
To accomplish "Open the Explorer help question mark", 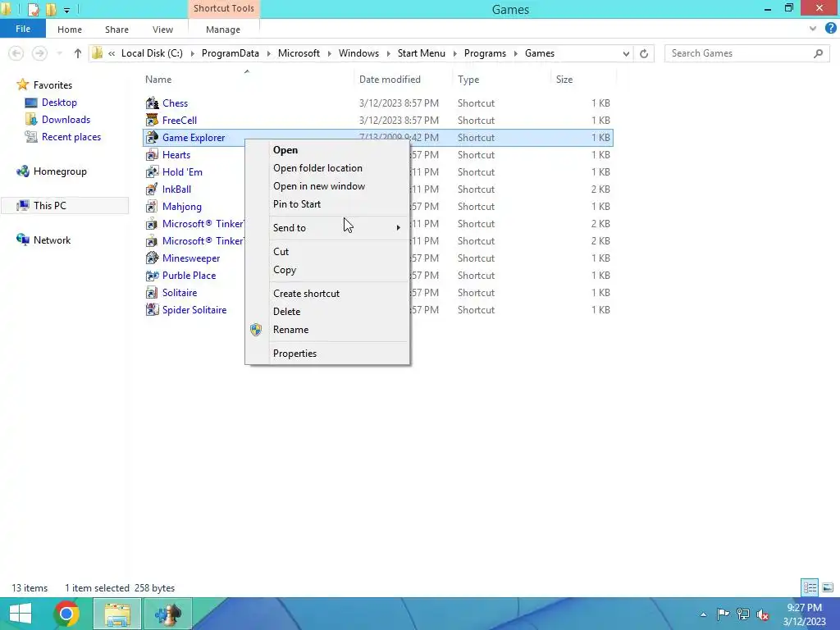I will coord(830,29).
